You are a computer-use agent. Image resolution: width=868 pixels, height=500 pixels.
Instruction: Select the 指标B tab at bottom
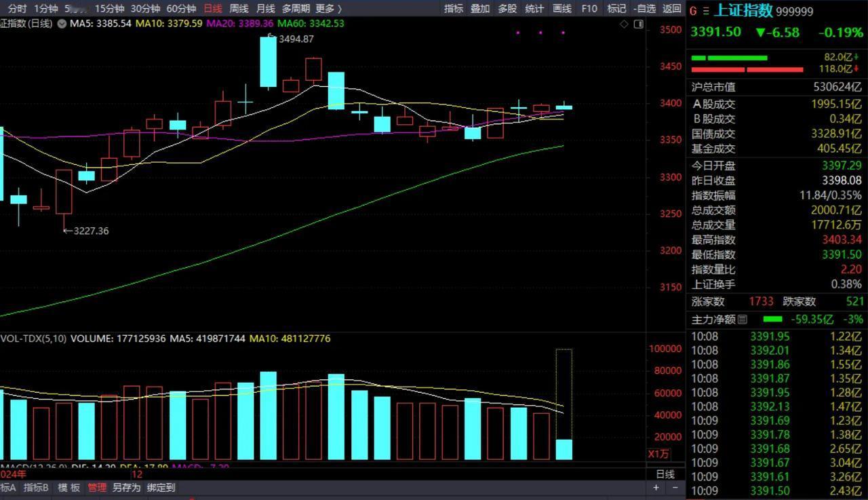36,488
